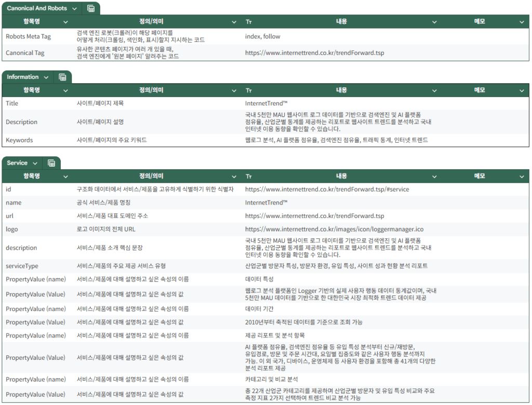Click the Title row in Information table
532x405 pixels.
click(x=11, y=103)
